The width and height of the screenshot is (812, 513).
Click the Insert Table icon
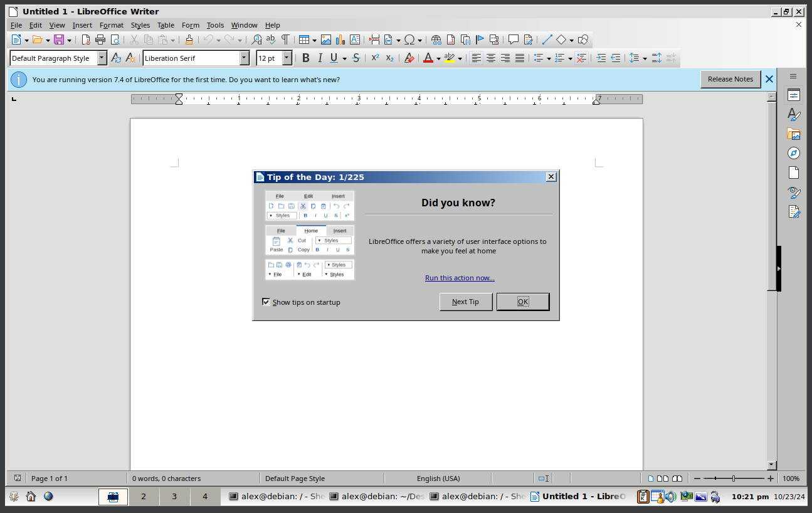(303, 40)
